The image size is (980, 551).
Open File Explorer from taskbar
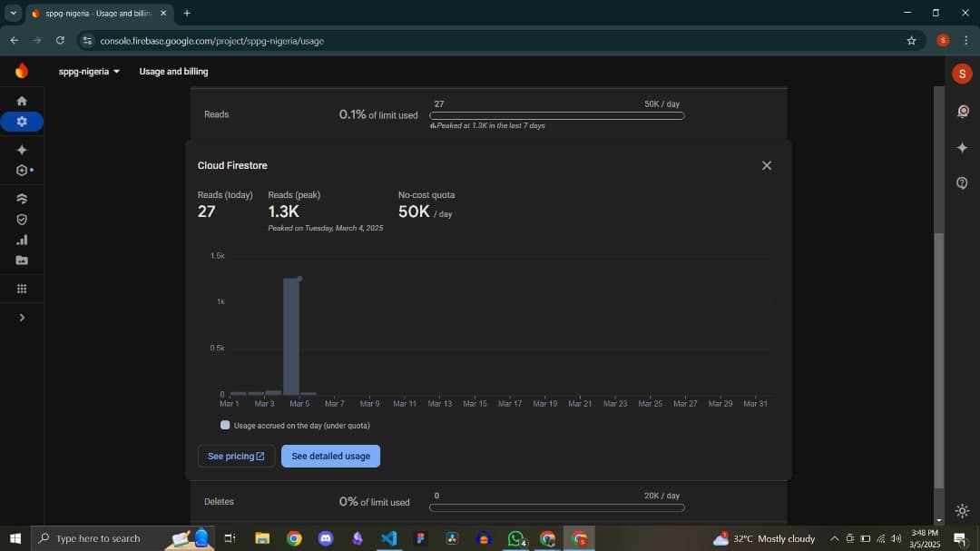coord(262,538)
